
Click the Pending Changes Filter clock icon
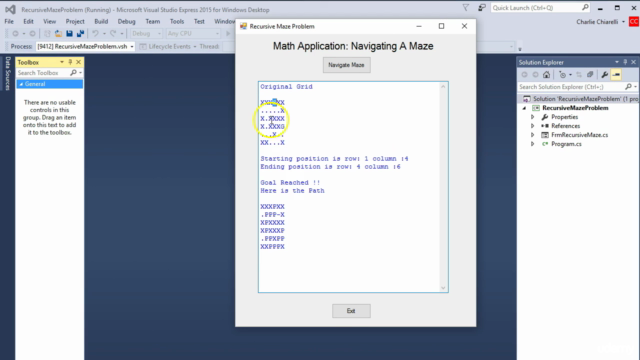[x=562, y=75]
